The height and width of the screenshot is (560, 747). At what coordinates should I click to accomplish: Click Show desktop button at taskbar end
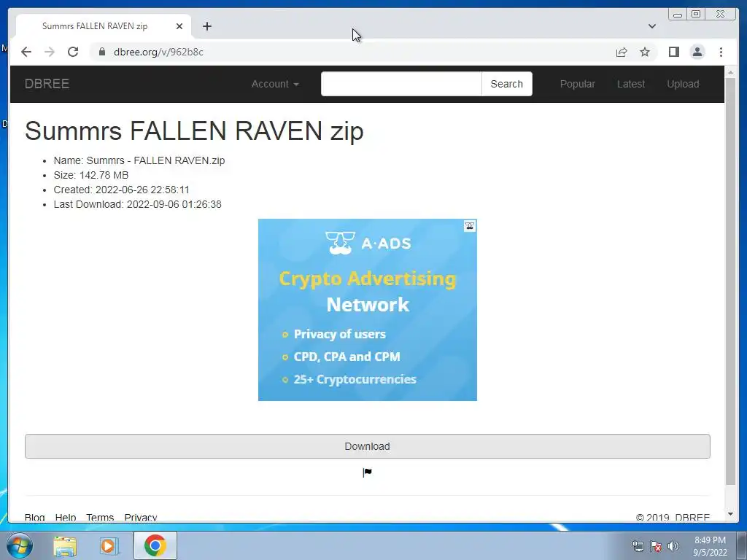[x=742, y=545]
